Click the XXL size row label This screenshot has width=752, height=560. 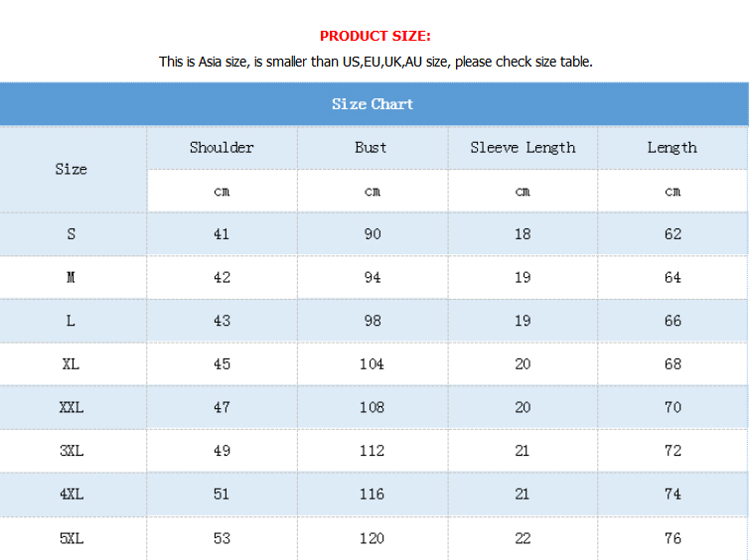(x=71, y=407)
